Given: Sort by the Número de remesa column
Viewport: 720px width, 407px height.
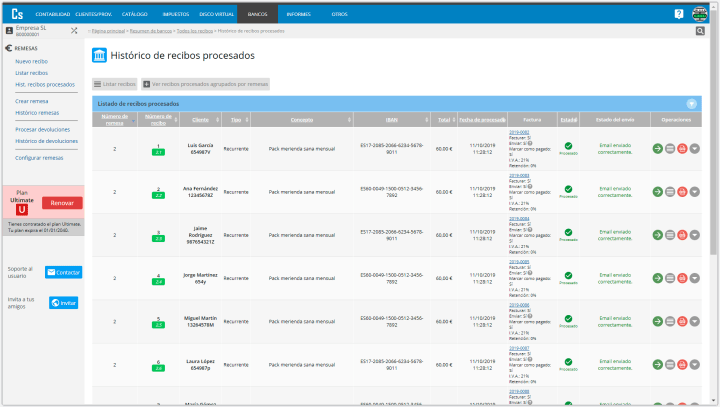Looking at the screenshot, I should pyautogui.click(x=115, y=119).
